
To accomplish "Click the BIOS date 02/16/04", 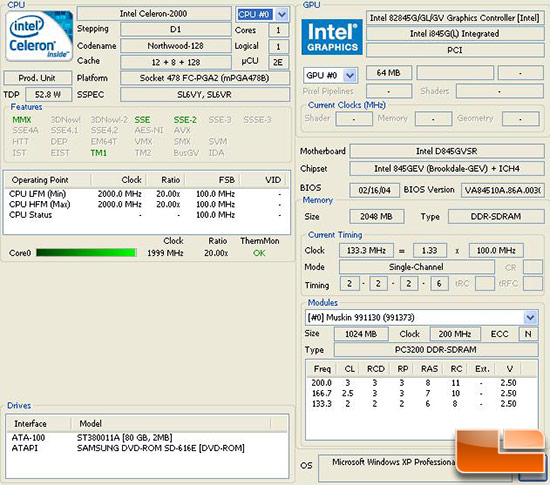I will (x=374, y=190).
